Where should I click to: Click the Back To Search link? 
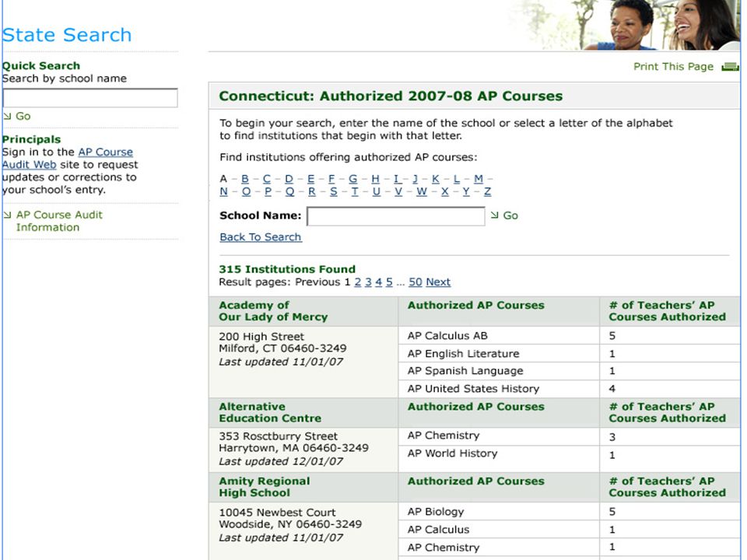[x=261, y=237]
